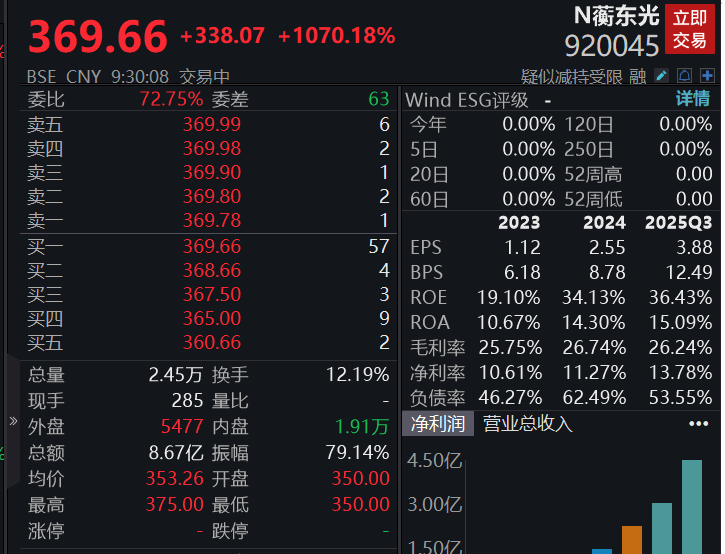This screenshot has height=554, width=725.
Task: Click the Wind ESG评级 label
Action: pyautogui.click(x=467, y=99)
